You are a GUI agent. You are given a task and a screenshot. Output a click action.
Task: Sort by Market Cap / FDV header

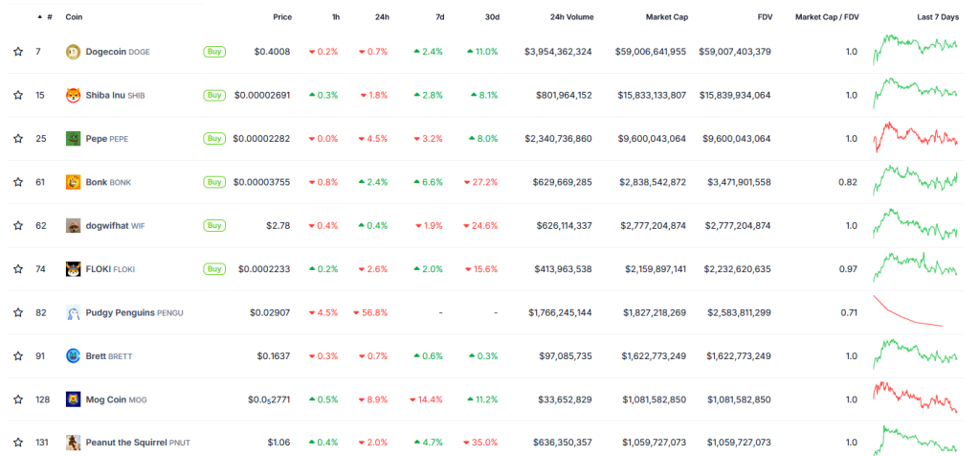click(x=827, y=17)
